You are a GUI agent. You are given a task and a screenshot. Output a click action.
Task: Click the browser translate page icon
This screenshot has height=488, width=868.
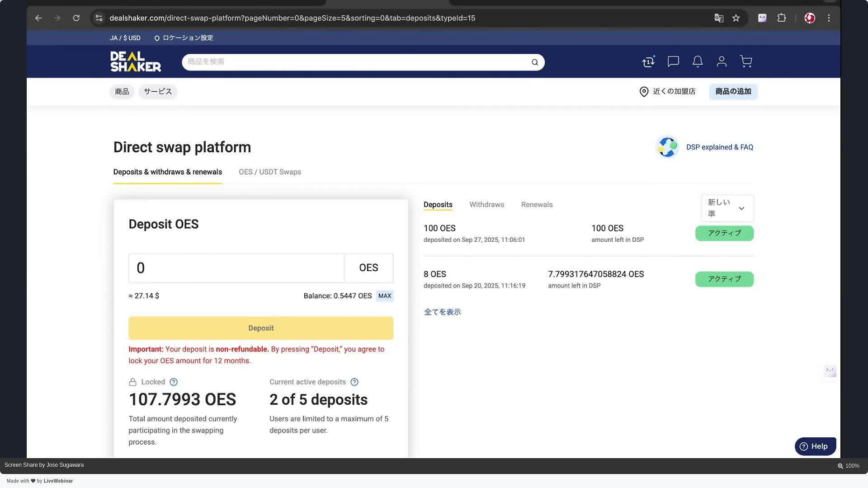[x=718, y=18]
